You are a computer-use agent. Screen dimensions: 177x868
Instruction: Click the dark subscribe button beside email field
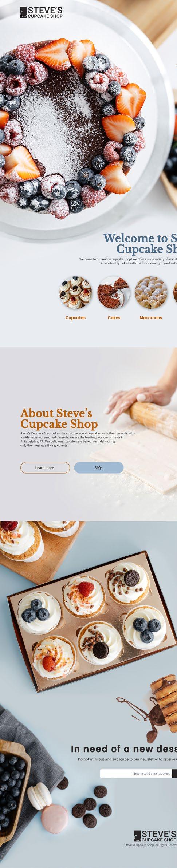click(174, 773)
